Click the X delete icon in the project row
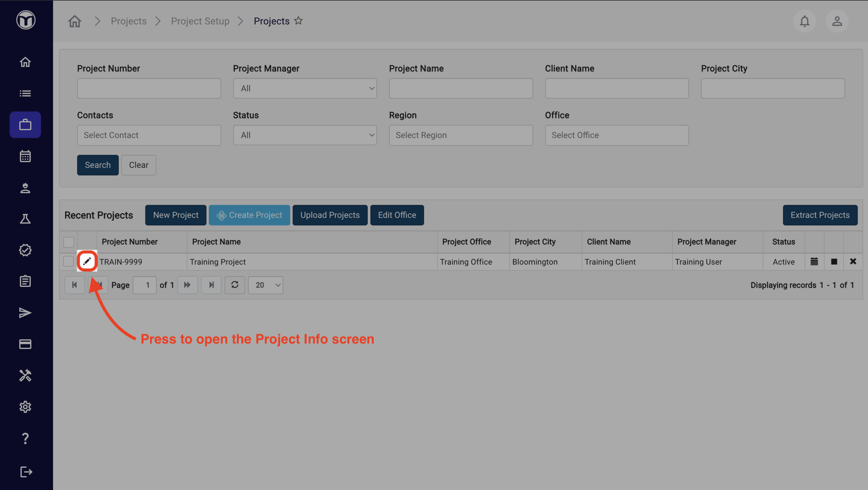Screen dimensions: 868x490 pyautogui.click(x=853, y=261)
